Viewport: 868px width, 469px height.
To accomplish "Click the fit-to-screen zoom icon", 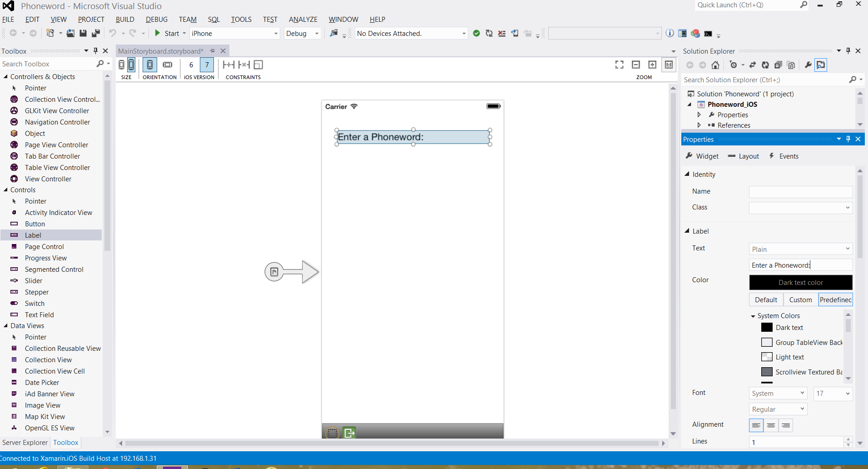I will pos(619,65).
